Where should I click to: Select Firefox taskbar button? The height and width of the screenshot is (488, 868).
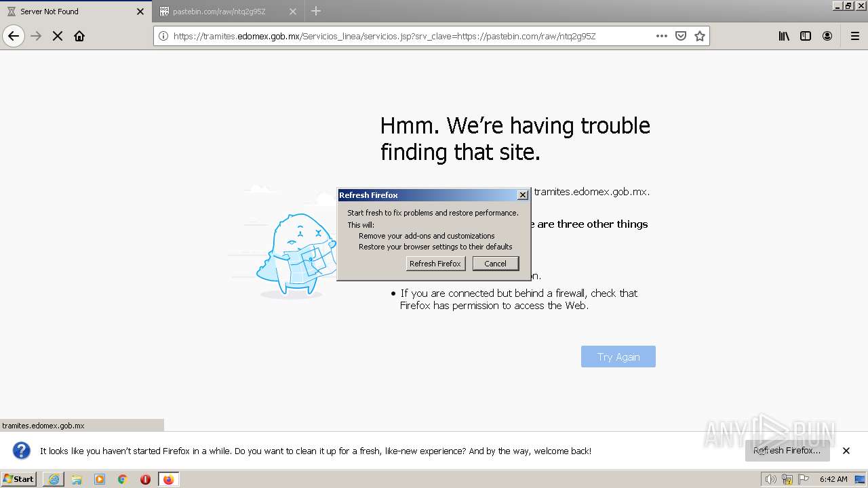[x=169, y=479]
